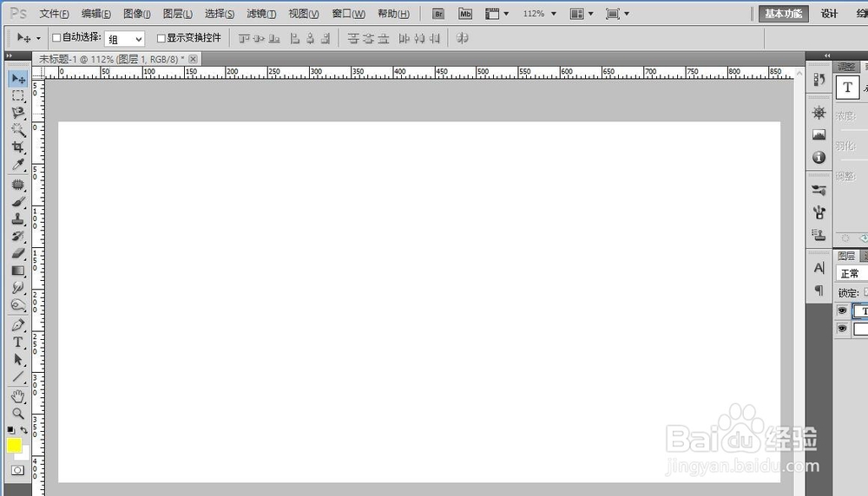Launch Bridge with the Br icon
Screen dimensions: 868x496
click(x=438, y=14)
